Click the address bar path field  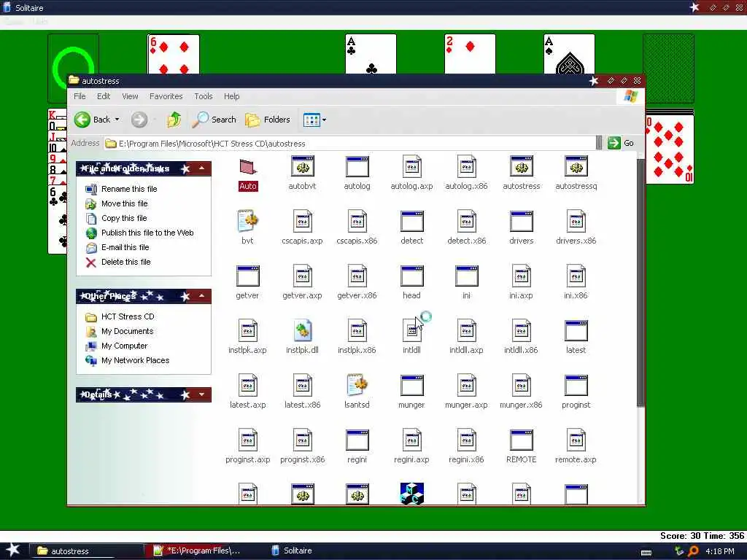[x=349, y=144]
